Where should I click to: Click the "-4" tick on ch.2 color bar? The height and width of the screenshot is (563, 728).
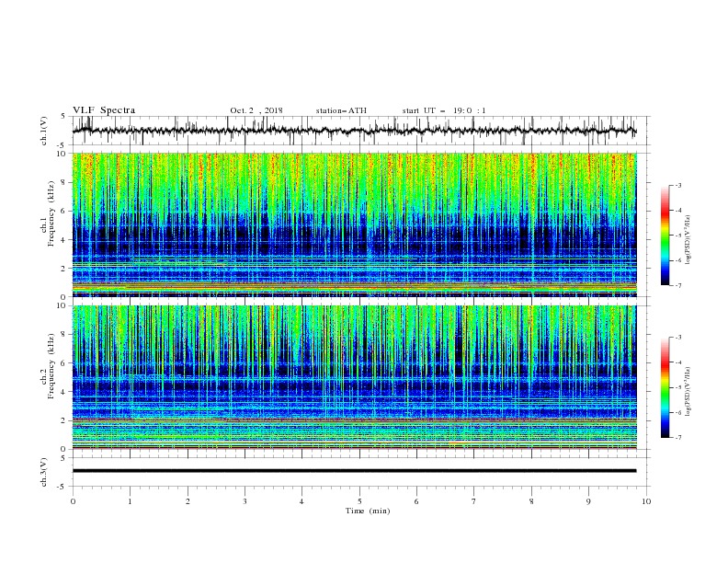(678, 362)
